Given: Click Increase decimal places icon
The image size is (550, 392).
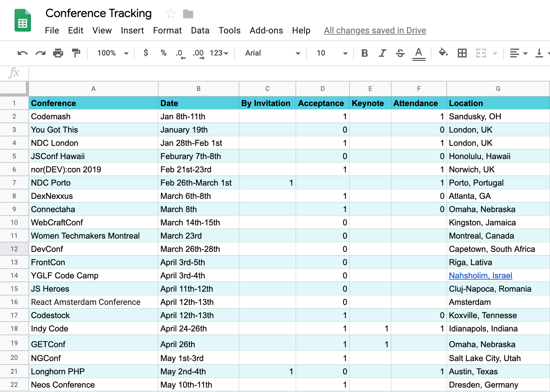Looking at the screenshot, I should click(x=199, y=54).
